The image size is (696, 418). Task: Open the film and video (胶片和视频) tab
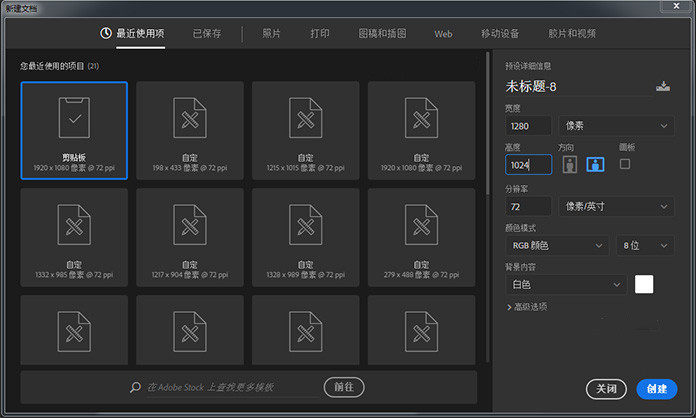click(x=572, y=33)
